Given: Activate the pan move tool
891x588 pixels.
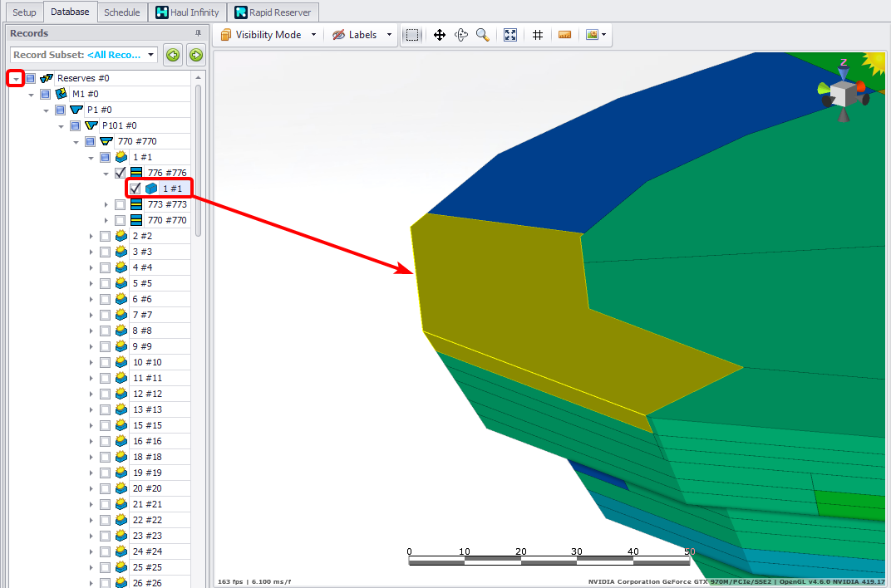Looking at the screenshot, I should pyautogui.click(x=440, y=35).
